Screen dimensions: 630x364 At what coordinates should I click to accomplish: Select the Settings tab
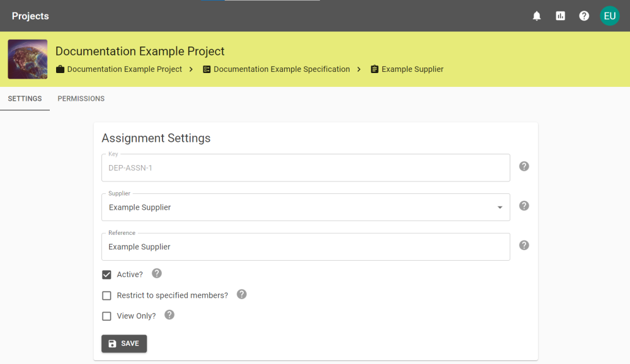click(25, 99)
